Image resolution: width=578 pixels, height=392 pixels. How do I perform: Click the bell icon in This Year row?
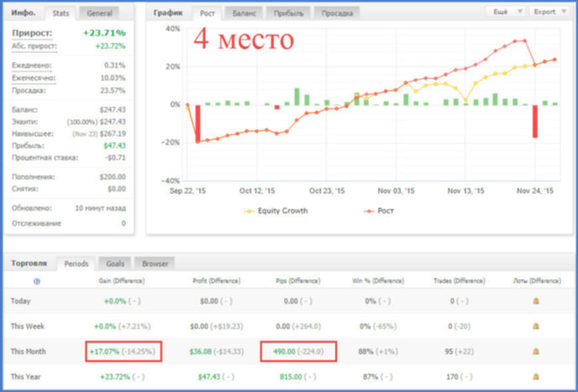536,377
